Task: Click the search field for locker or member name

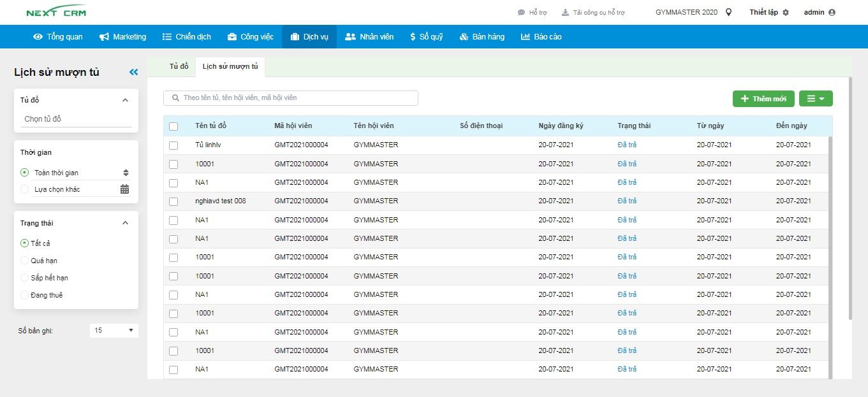Action: click(291, 98)
